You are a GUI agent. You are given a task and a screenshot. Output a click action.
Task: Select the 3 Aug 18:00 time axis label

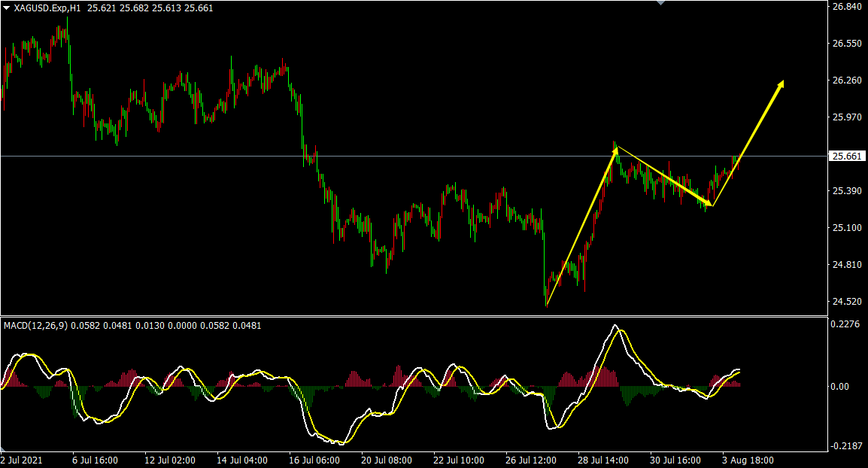click(x=748, y=460)
